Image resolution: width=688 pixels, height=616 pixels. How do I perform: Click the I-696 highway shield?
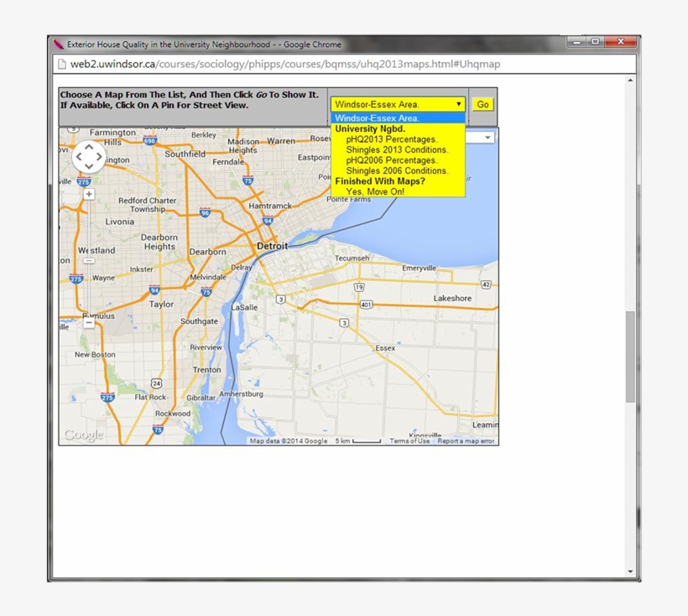point(149,140)
